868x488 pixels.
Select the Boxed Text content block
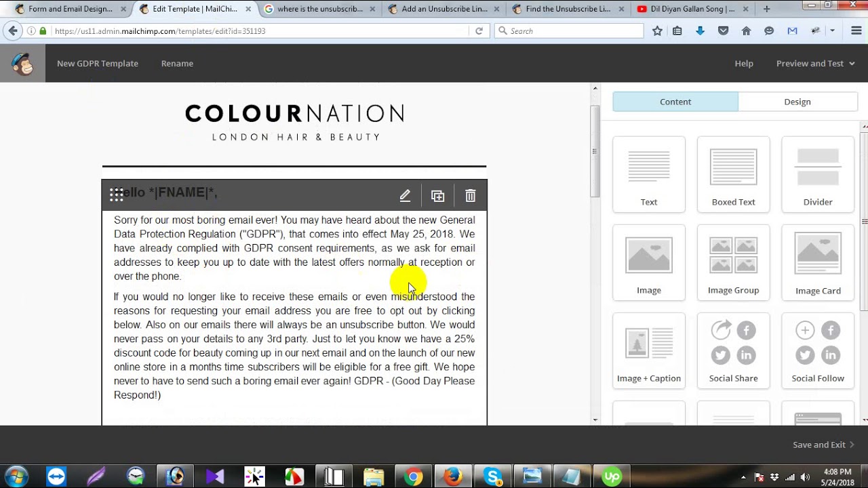click(734, 174)
